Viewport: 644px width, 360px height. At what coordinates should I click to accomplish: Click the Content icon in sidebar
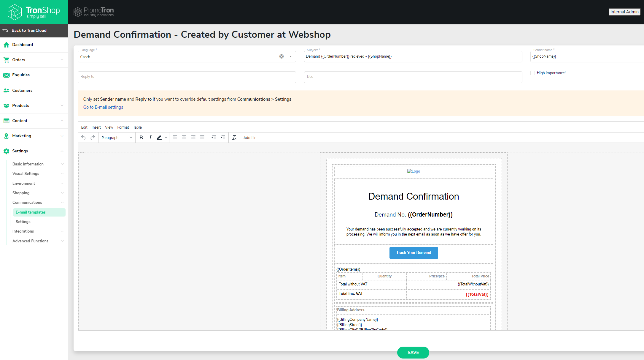tap(6, 121)
